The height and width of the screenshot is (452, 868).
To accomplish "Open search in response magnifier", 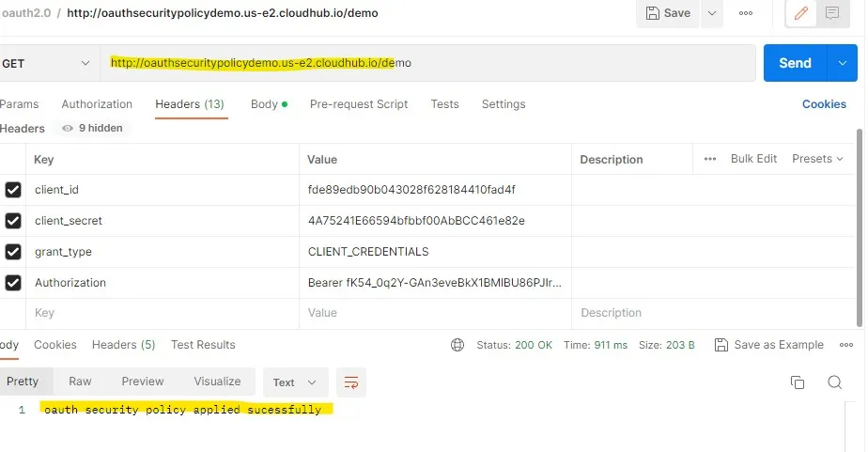I will pos(835,382).
